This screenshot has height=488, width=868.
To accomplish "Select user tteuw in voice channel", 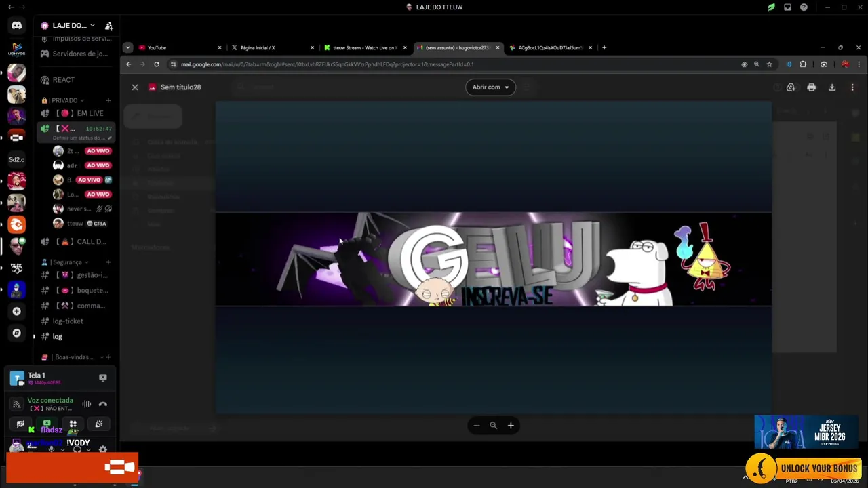I will [x=75, y=224].
